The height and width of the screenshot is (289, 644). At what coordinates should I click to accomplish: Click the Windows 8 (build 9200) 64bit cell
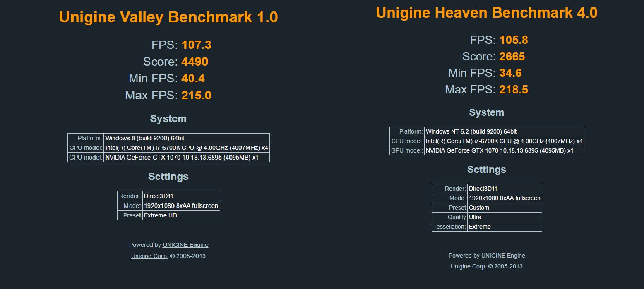pos(186,138)
